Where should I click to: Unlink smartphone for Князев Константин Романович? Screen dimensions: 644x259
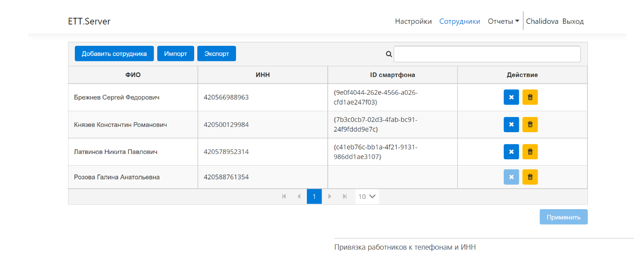tap(511, 125)
